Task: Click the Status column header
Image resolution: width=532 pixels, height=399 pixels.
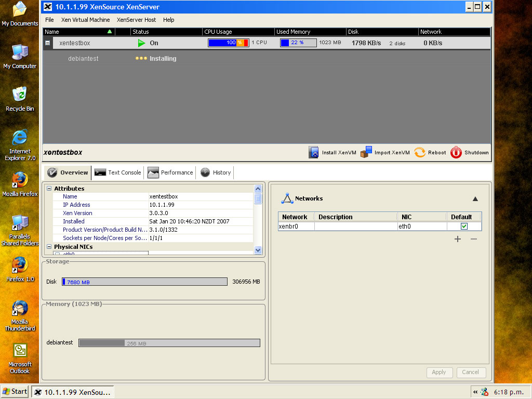Action: 166,32
